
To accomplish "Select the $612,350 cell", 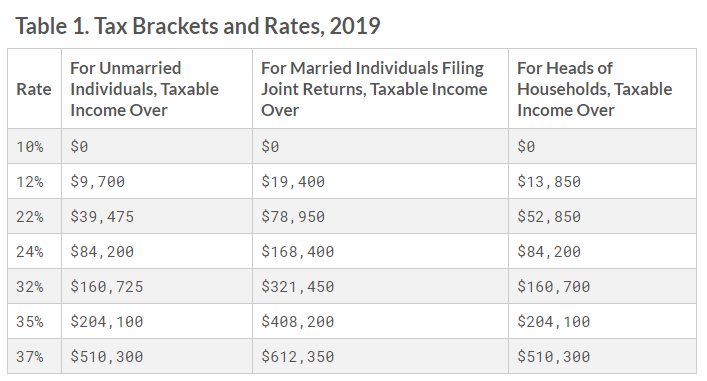I will pyautogui.click(x=381, y=356).
